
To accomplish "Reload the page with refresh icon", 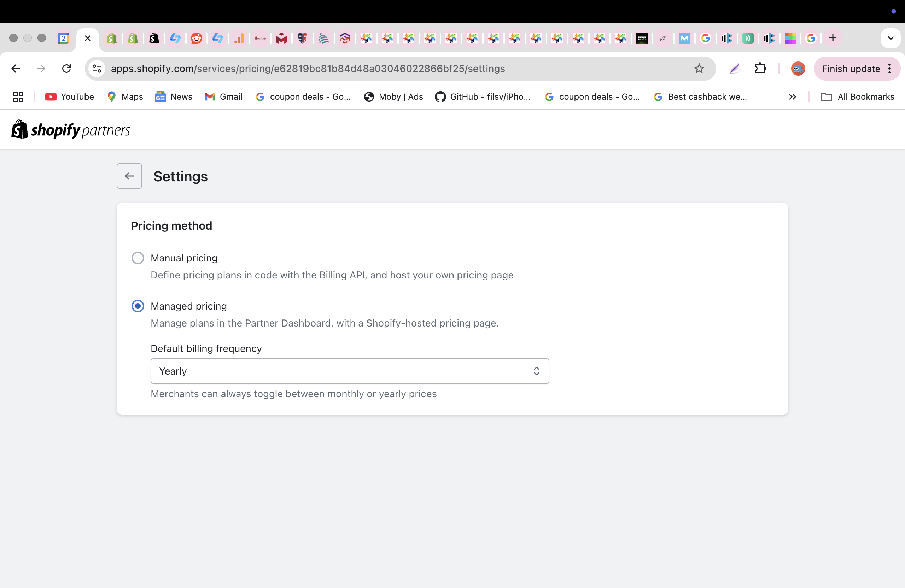I will 66,69.
